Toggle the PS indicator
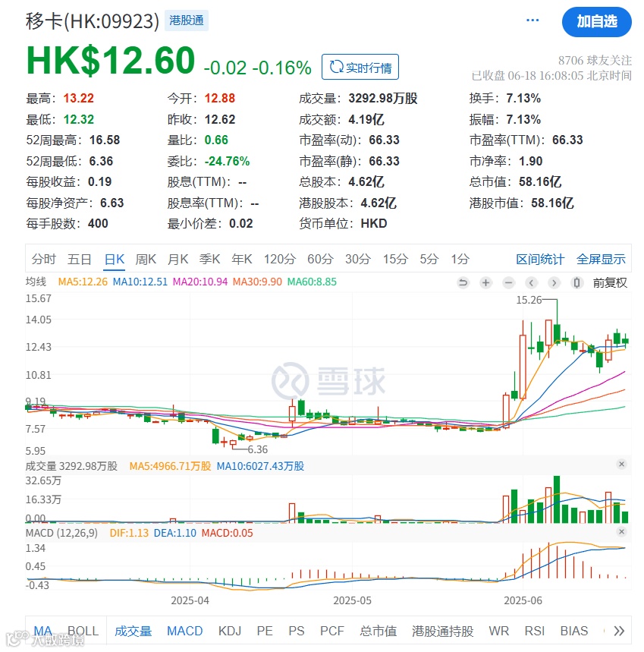The image size is (644, 652). [297, 632]
